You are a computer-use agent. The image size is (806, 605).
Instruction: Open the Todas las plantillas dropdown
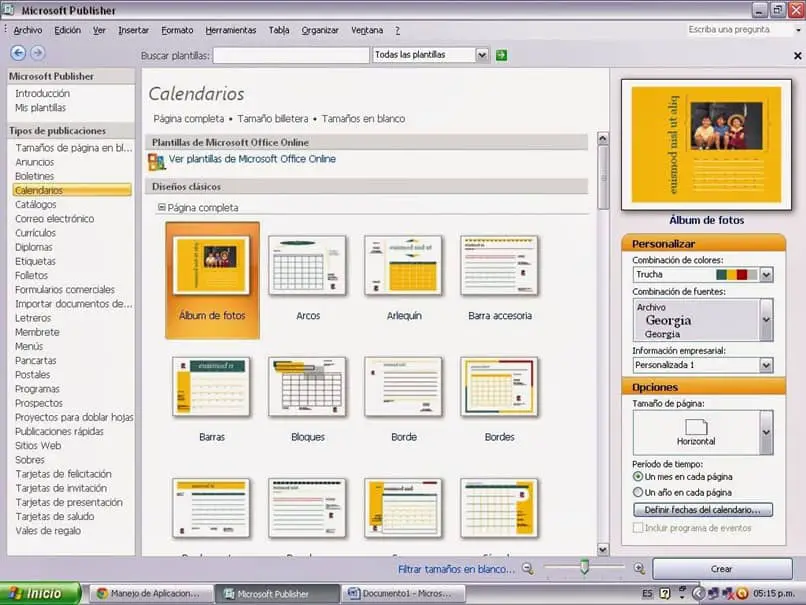(x=482, y=55)
